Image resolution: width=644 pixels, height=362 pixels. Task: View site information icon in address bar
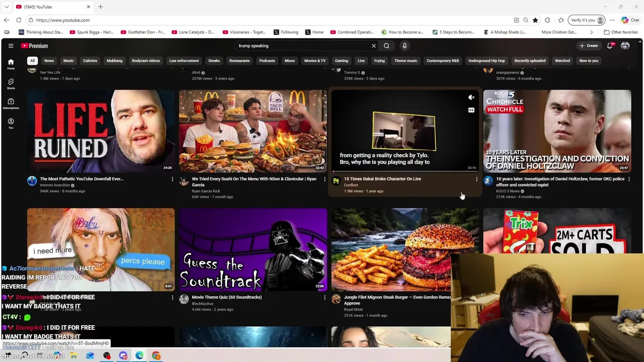coord(31,20)
